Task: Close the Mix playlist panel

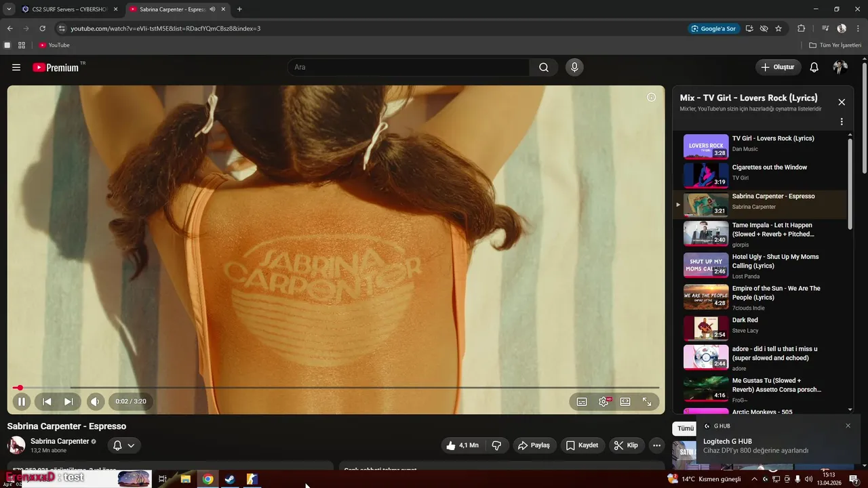Action: point(842,102)
